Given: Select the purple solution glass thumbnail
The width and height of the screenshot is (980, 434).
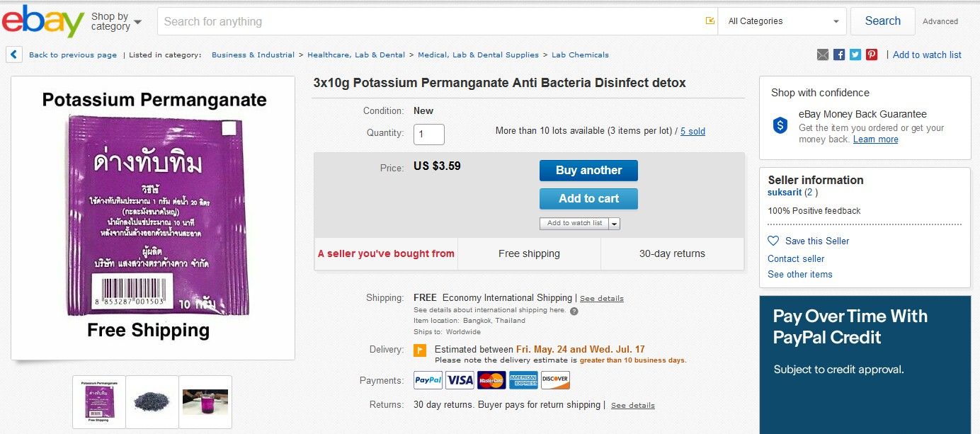Looking at the screenshot, I should click(205, 401).
